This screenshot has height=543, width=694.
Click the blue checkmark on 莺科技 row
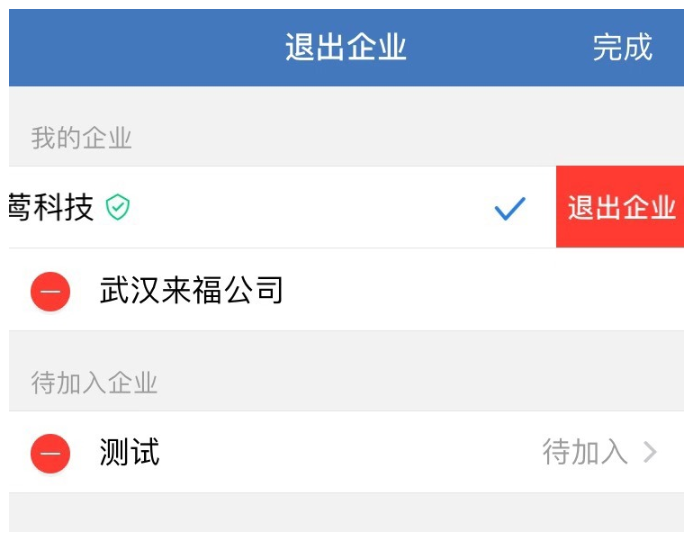(510, 208)
